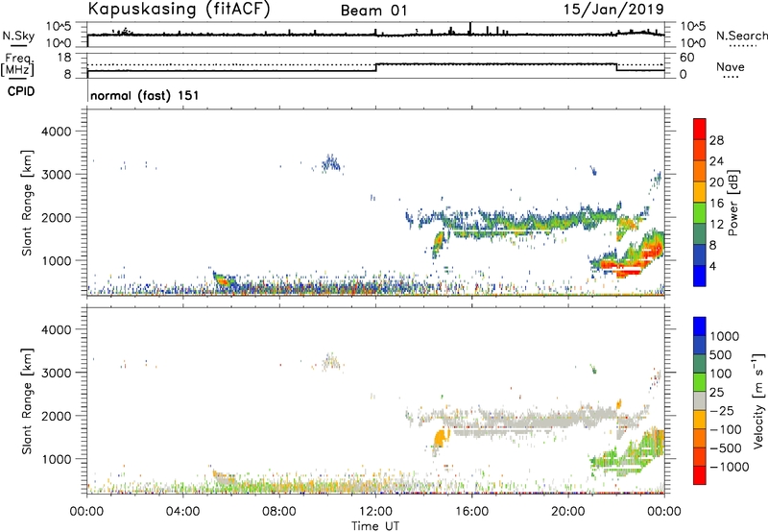The width and height of the screenshot is (768, 532).
Task: Click the date "15/Jan/2019"
Action: pyautogui.click(x=613, y=9)
